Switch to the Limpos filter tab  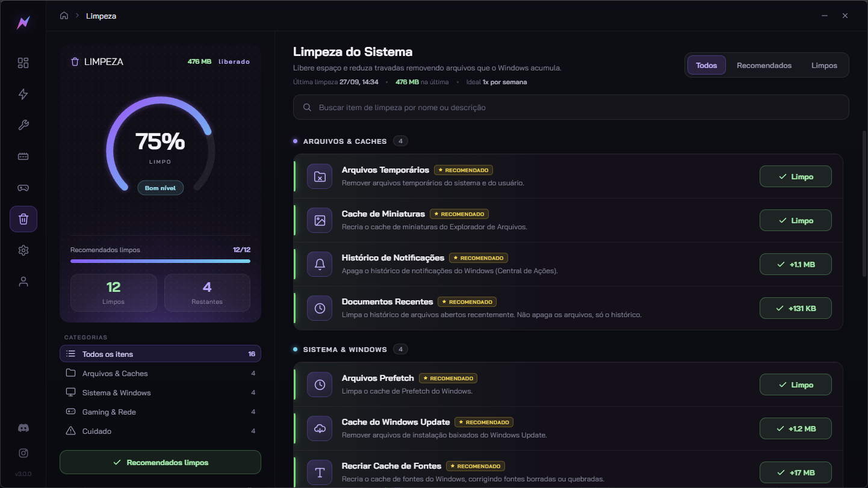[x=824, y=65]
